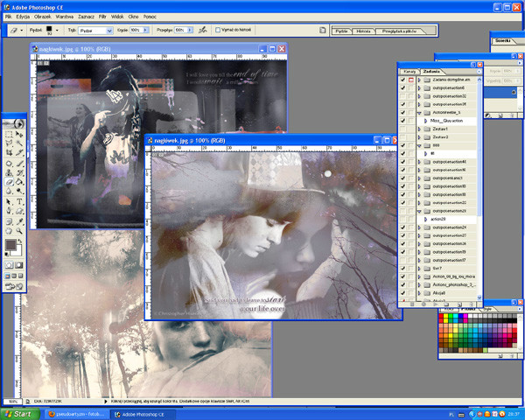Select the Magic Wand tool

pos(19,143)
